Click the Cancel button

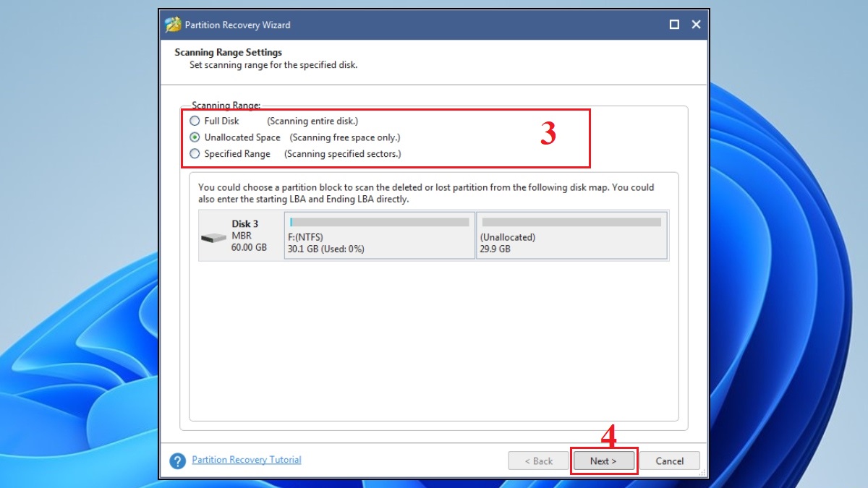pyautogui.click(x=670, y=461)
